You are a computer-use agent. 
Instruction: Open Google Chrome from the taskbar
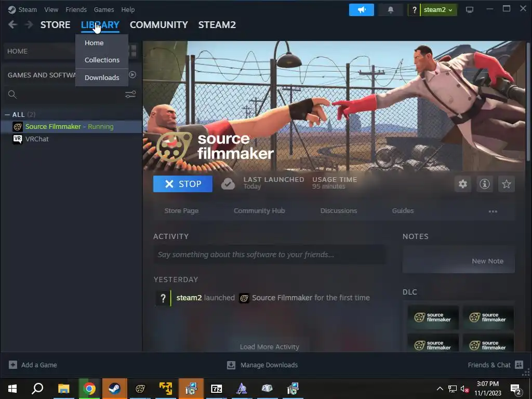pyautogui.click(x=89, y=388)
